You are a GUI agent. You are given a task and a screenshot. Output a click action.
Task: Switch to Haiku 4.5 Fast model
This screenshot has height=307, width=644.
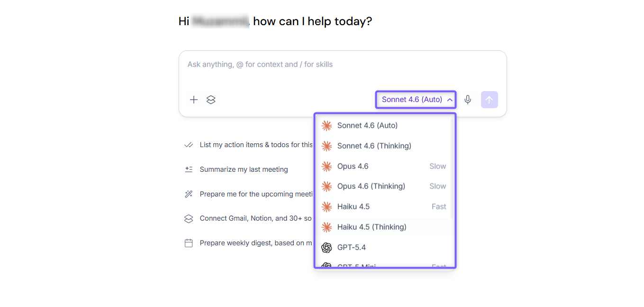(383, 207)
